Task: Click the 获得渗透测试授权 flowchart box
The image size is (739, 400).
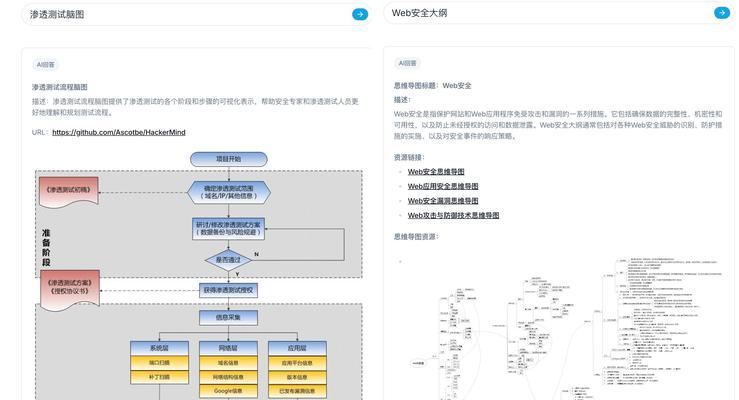Action: 229,290
